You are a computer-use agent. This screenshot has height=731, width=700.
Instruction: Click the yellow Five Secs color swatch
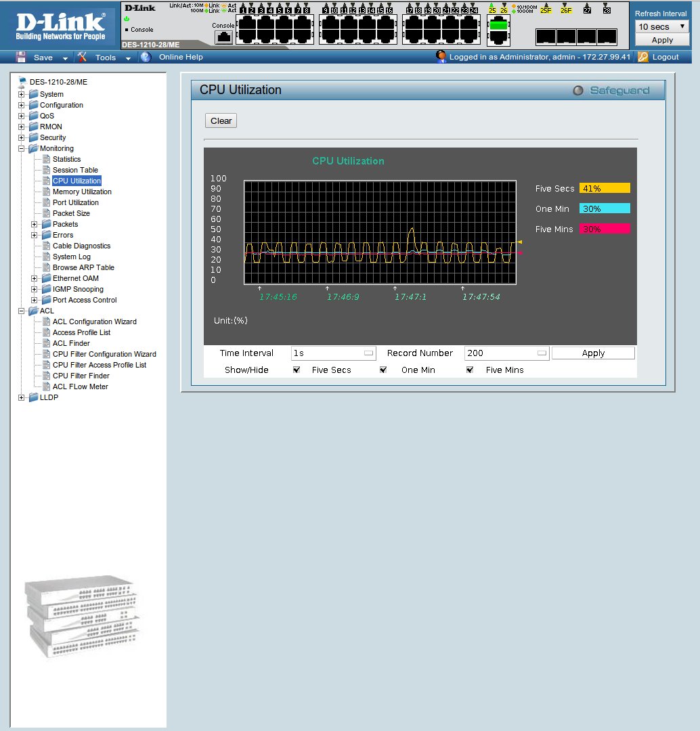pyautogui.click(x=605, y=189)
